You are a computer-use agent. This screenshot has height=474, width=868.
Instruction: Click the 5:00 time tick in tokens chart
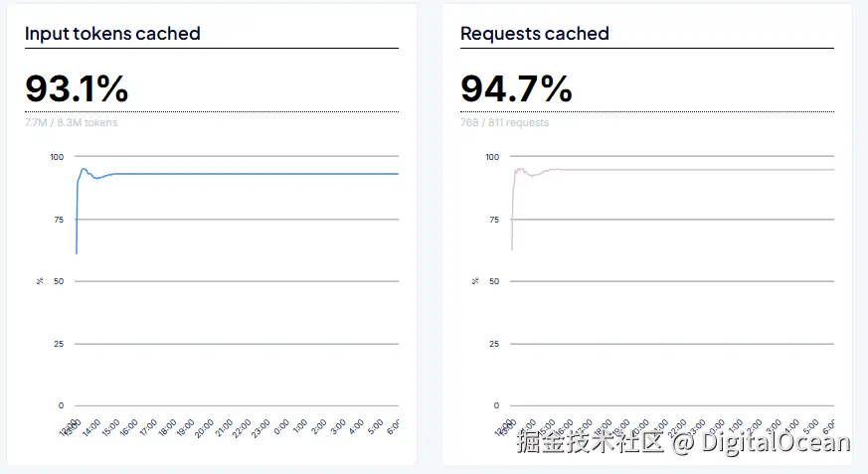[x=375, y=427]
